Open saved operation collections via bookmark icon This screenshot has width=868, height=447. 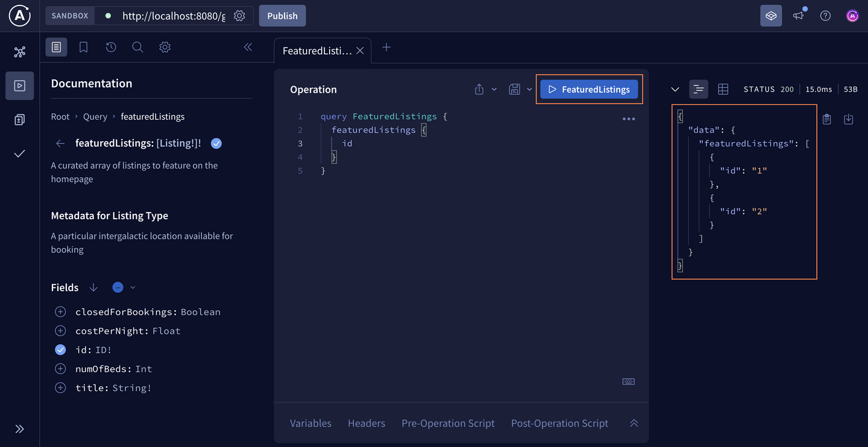[83, 46]
